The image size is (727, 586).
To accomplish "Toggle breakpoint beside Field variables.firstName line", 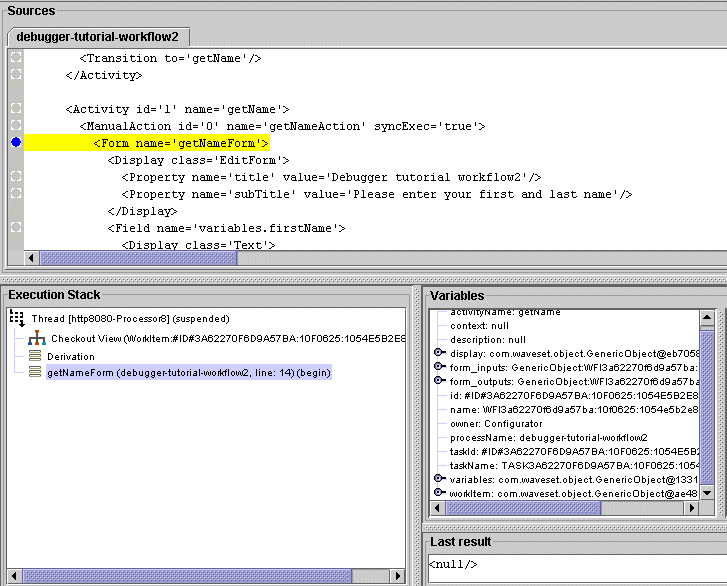I will pos(16,227).
